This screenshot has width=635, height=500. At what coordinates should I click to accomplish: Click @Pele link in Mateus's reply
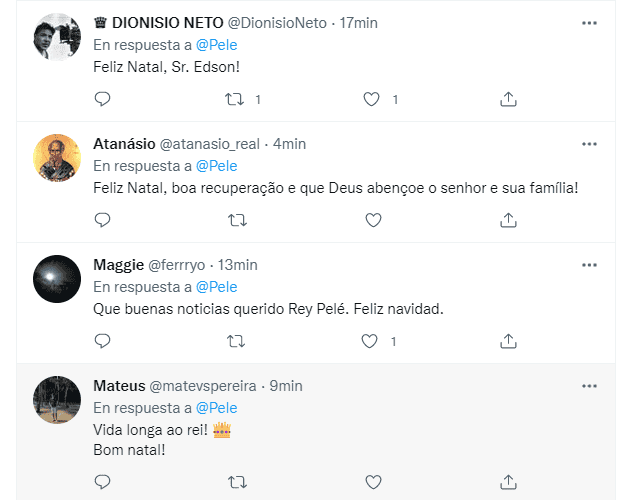point(216,408)
